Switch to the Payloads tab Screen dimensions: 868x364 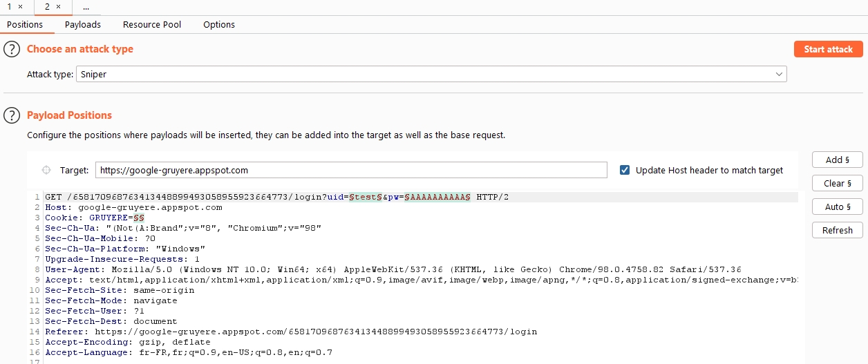83,24
